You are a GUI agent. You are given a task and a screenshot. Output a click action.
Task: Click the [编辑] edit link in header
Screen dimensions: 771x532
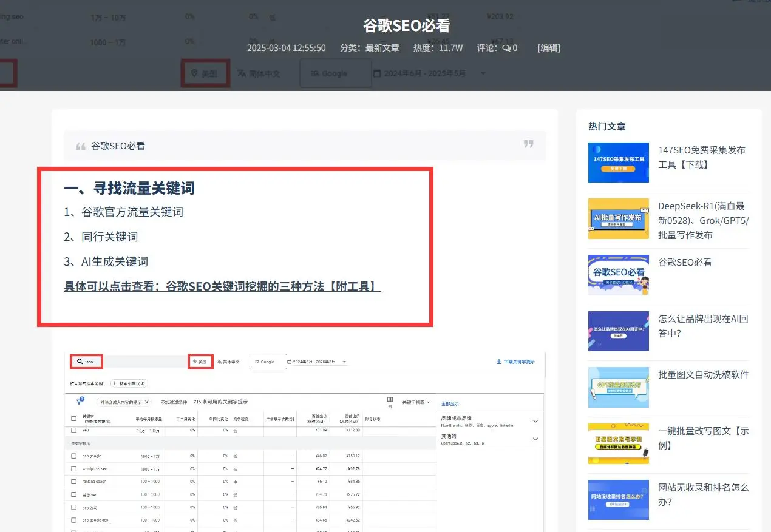point(549,48)
